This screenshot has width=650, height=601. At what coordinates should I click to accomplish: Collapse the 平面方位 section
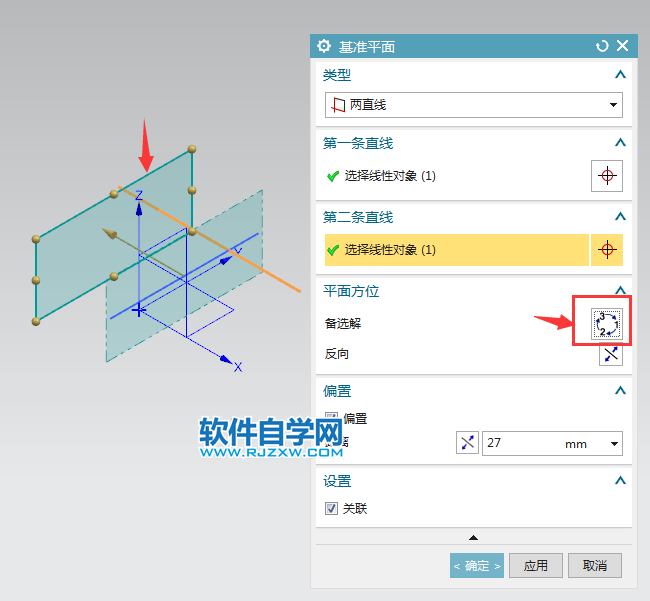(x=620, y=290)
